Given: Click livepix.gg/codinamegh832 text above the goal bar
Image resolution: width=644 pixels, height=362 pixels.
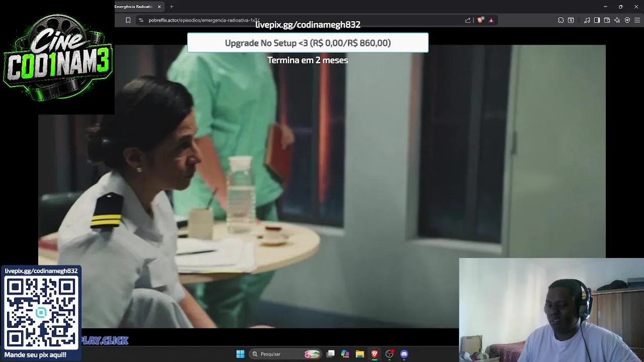Looking at the screenshot, I should 307,25.
